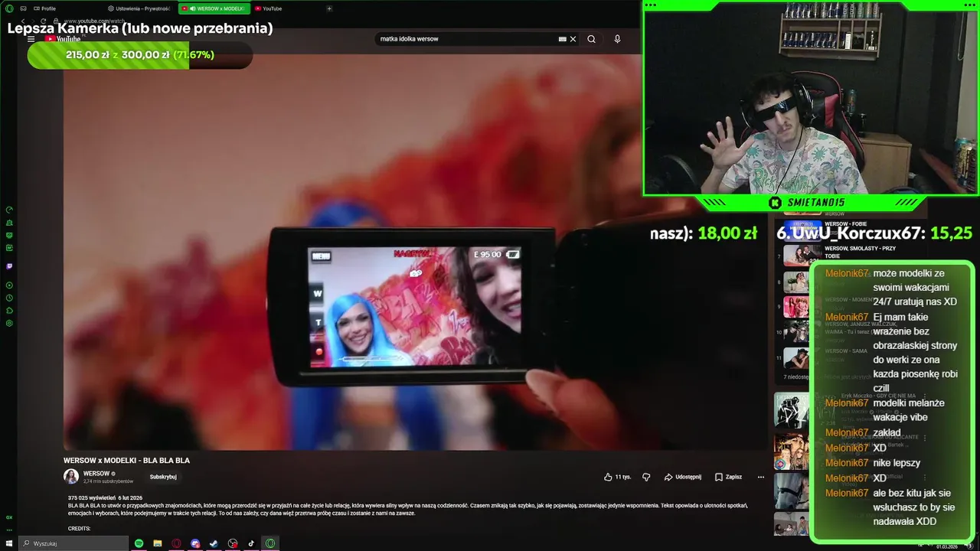This screenshot has width=980, height=551.
Task: Open the on-screen keyboard in search box
Action: click(563, 39)
